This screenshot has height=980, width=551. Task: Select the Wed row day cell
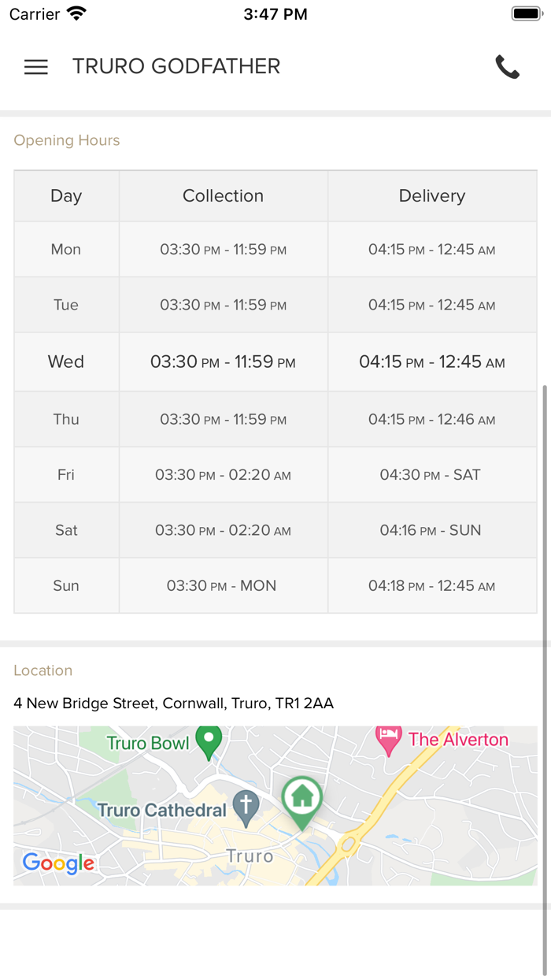66,362
